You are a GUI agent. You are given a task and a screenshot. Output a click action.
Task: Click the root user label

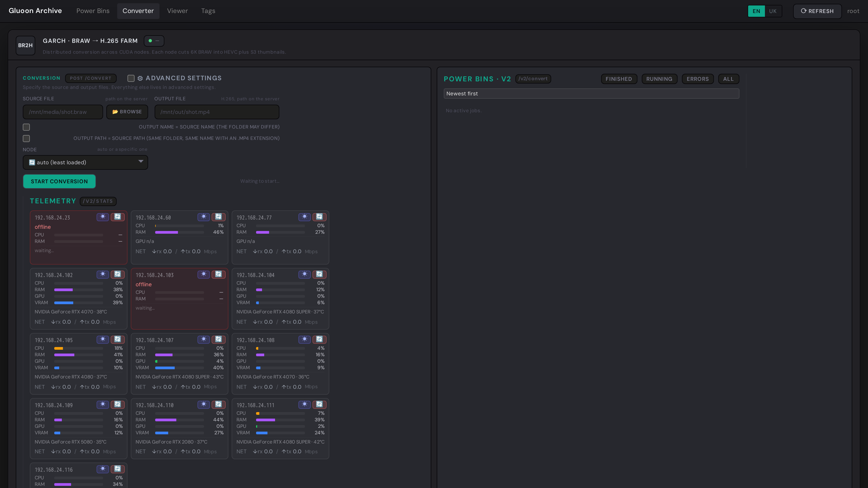pos(853,11)
